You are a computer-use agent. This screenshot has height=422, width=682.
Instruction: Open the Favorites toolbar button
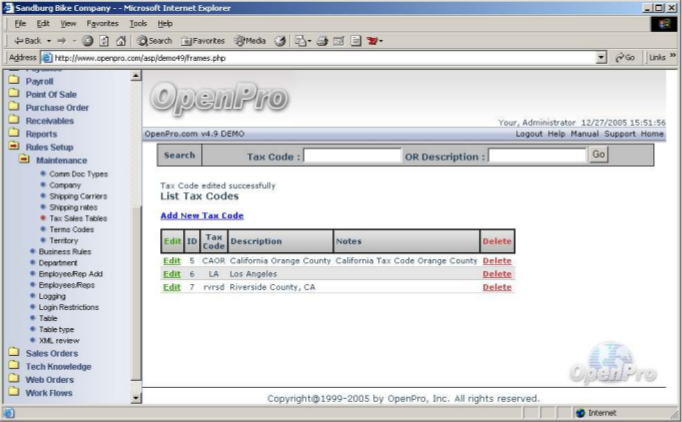click(x=203, y=41)
